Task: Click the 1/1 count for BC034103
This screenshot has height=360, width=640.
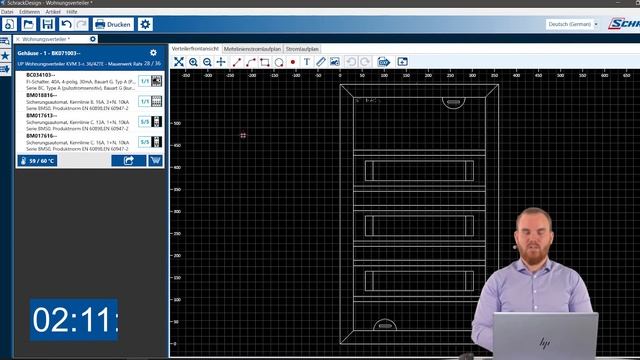Action: (x=144, y=81)
